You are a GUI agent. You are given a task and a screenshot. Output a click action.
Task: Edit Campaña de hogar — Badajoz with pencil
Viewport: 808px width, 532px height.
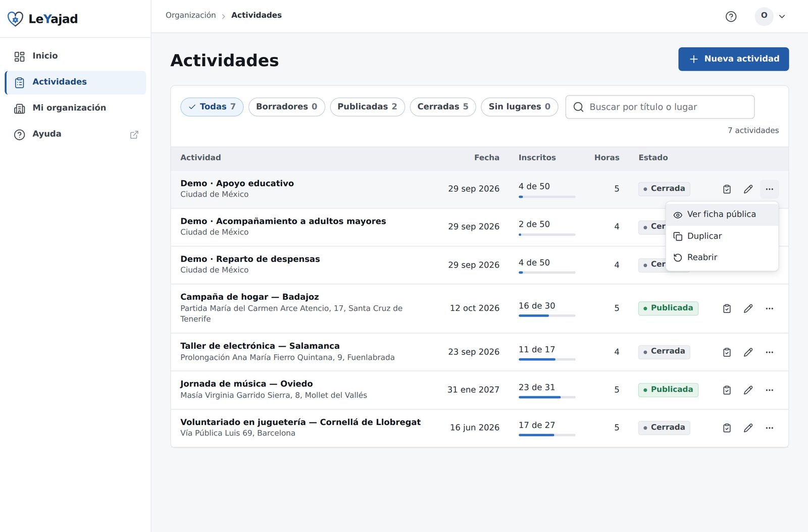coord(748,308)
